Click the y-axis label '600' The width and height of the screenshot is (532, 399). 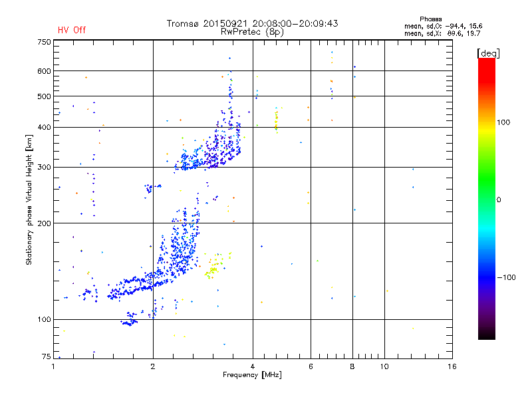pos(44,71)
